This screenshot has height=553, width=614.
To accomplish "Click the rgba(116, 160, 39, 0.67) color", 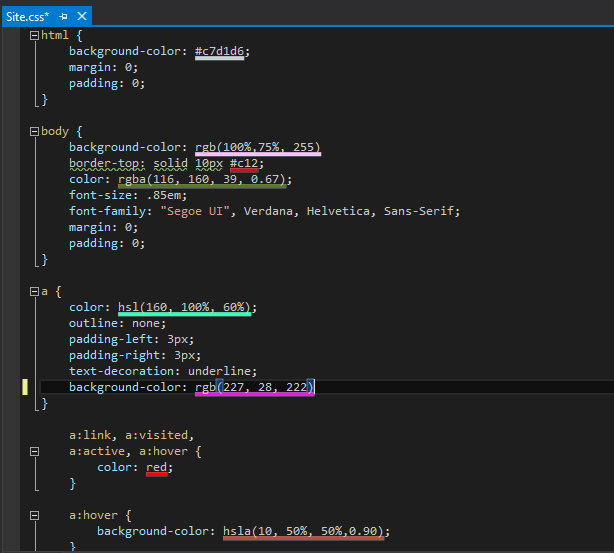I will 203,179.
